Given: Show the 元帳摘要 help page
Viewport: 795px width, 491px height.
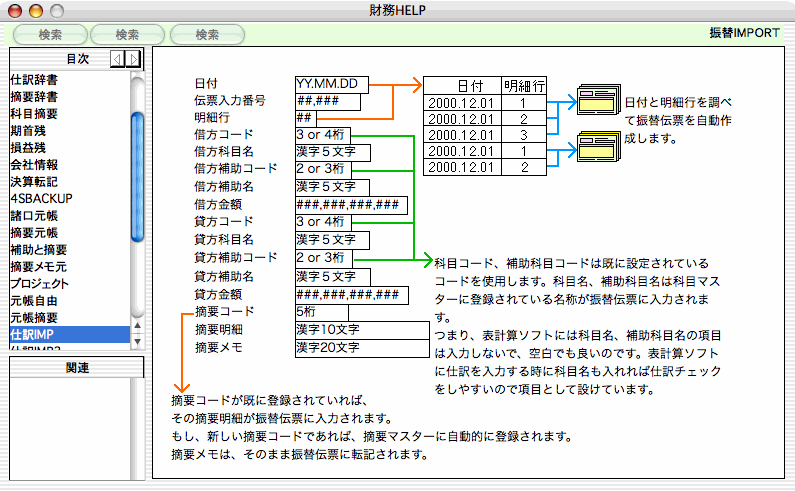Looking at the screenshot, I should point(33,317).
